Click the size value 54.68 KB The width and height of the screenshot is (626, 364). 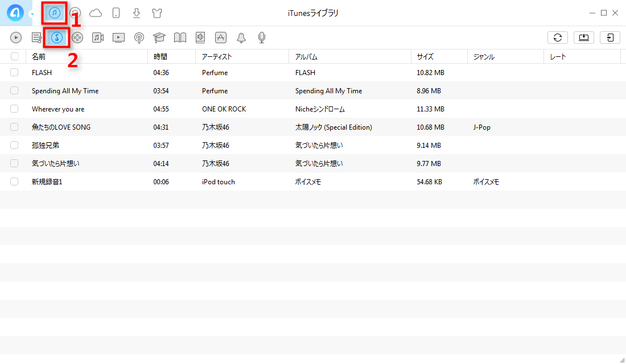click(430, 182)
